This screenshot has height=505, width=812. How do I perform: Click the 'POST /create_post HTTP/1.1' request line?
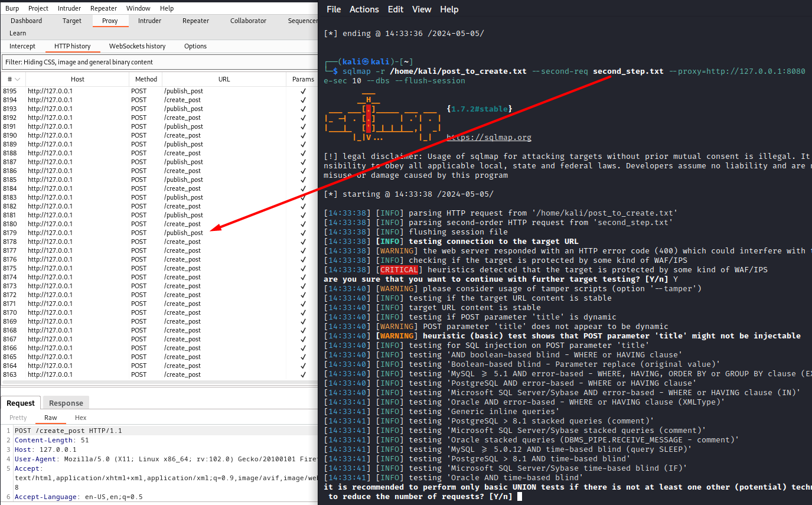69,431
